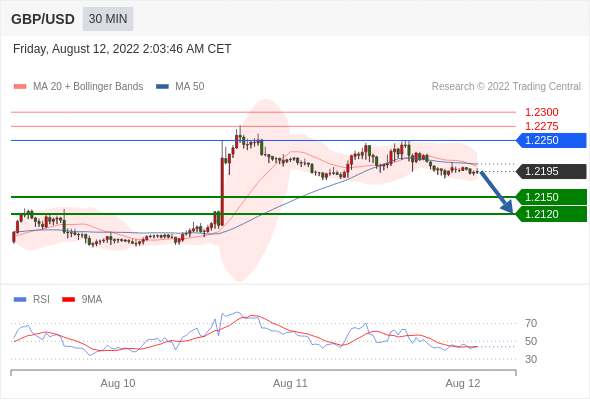Screen dimensions: 590x400
Task: Click the Aug 11 date axis label
Action: (x=290, y=383)
